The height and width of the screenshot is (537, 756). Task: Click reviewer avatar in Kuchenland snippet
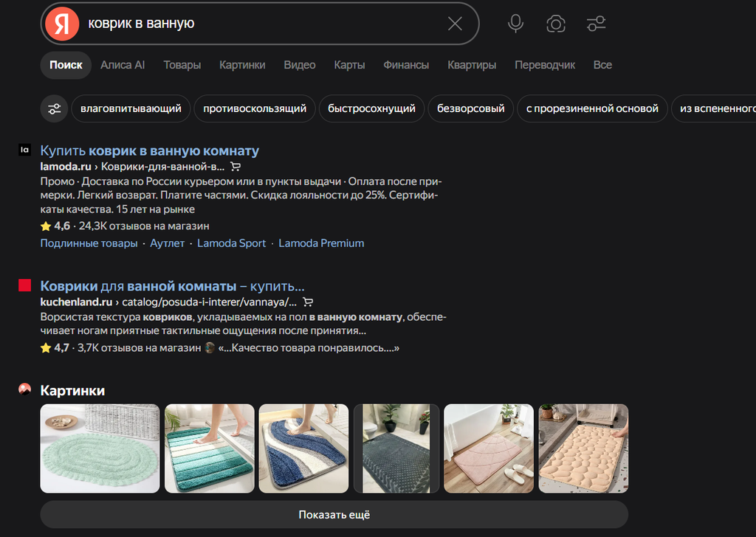click(210, 347)
